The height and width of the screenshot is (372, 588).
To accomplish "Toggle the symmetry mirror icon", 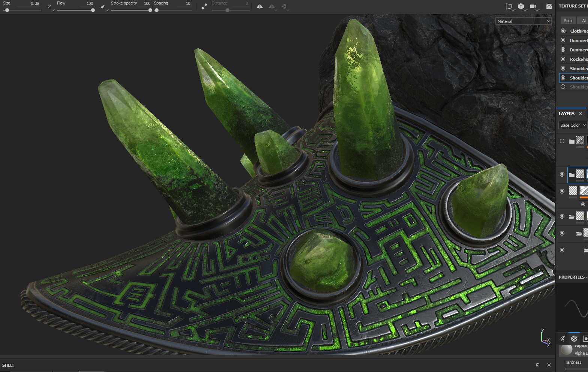I will click(x=260, y=6).
